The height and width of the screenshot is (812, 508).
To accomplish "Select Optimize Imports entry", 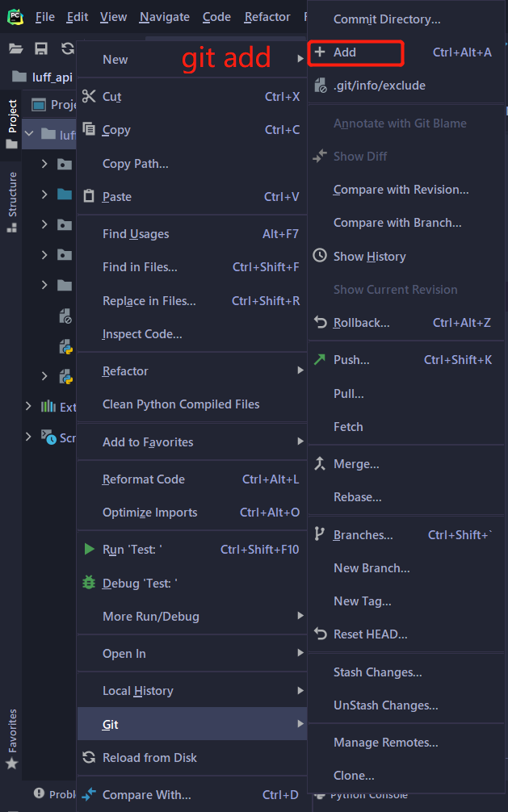I will click(191, 513).
